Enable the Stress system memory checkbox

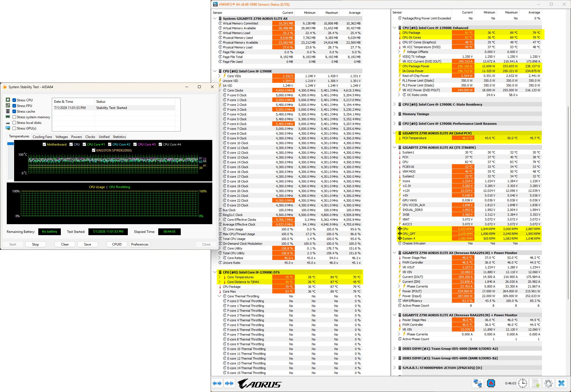tap(14, 117)
